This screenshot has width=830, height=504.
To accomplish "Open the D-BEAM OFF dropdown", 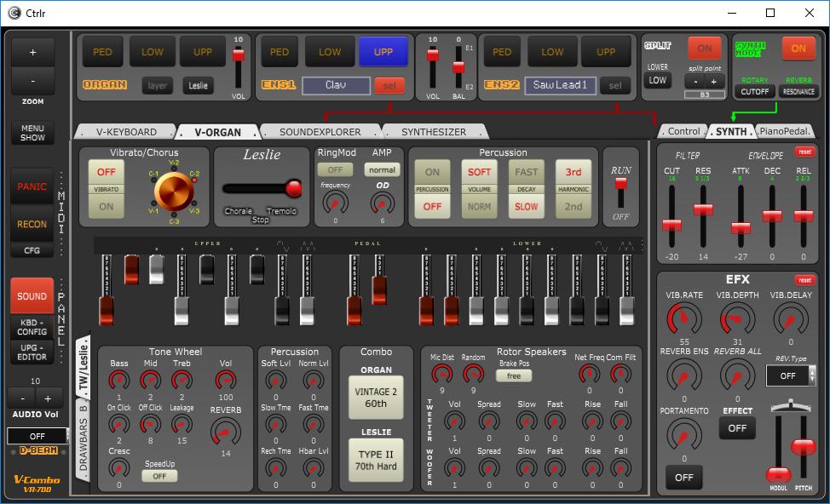I will click(37, 436).
